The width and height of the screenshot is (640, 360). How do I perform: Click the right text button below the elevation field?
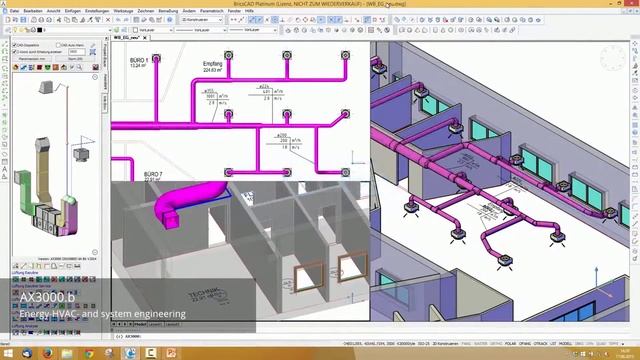coord(76,59)
